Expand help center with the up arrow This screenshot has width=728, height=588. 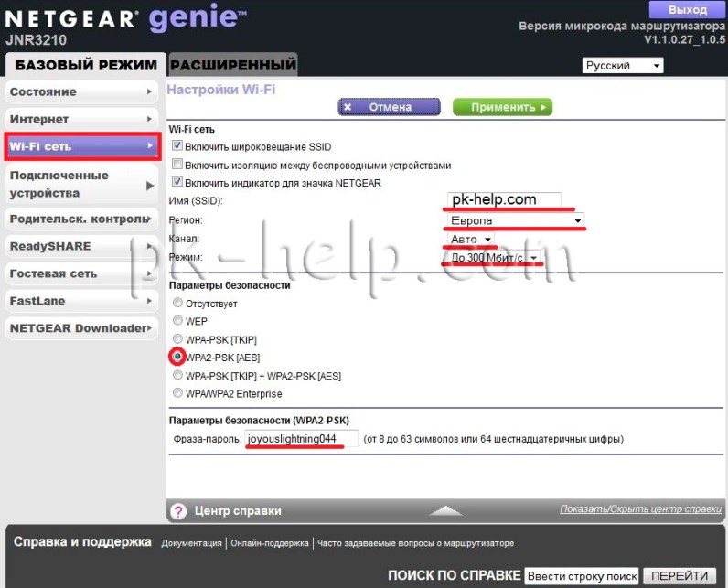pyautogui.click(x=445, y=510)
